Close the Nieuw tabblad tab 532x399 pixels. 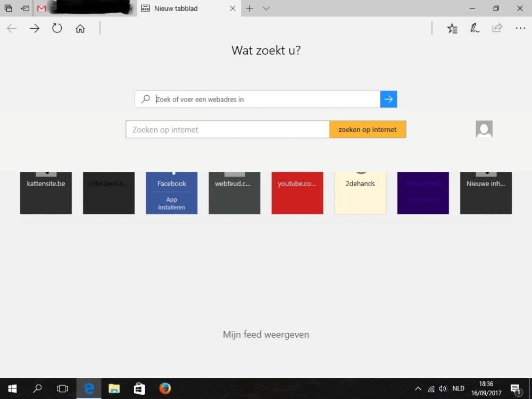[233, 9]
